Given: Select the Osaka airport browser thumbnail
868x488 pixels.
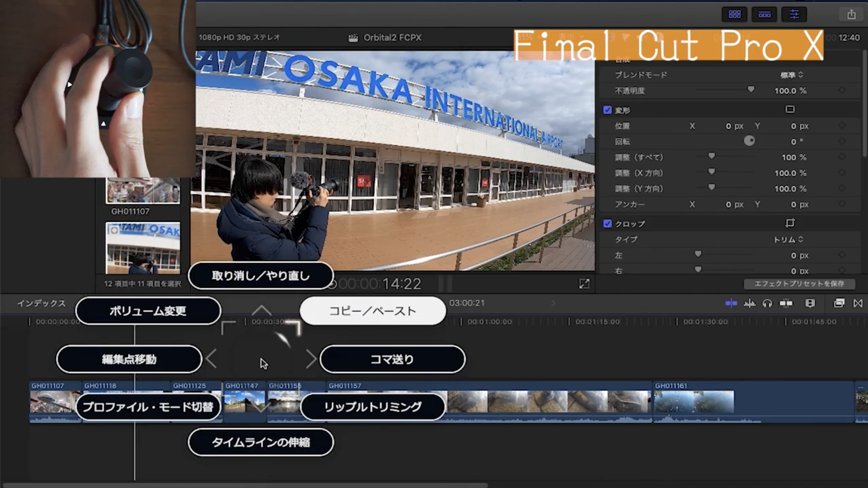Looking at the screenshot, I should tap(143, 248).
